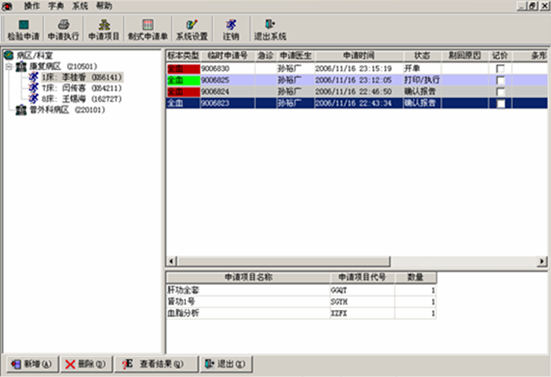This screenshot has height=377, width=551.
Task: Select request number 9006823 row
Action: [357, 103]
